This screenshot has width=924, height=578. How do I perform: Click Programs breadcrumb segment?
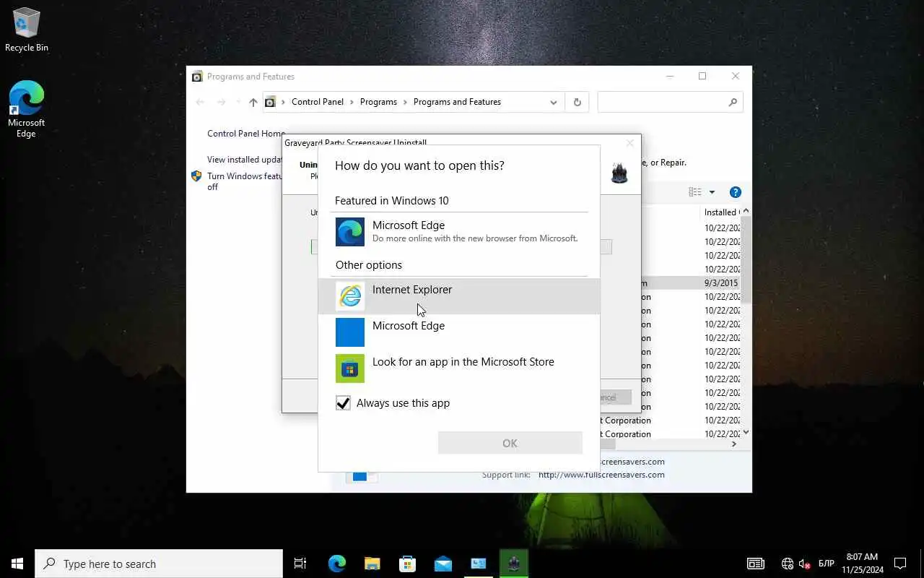tap(378, 102)
